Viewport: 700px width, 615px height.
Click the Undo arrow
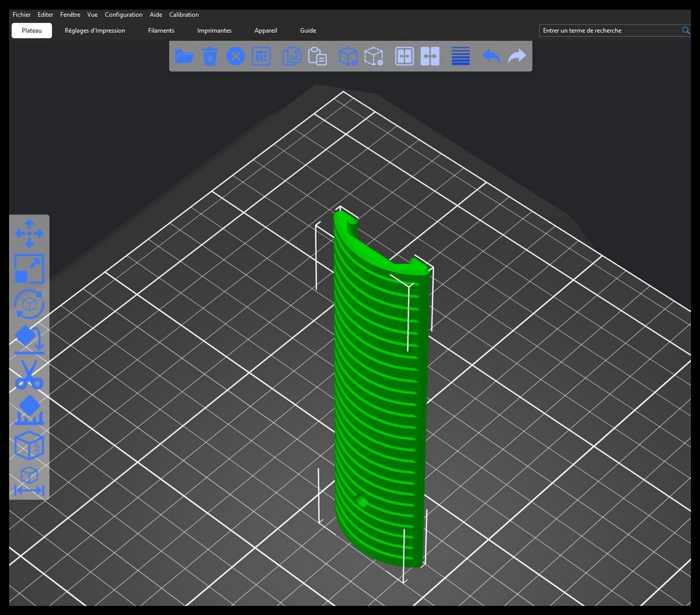click(491, 56)
